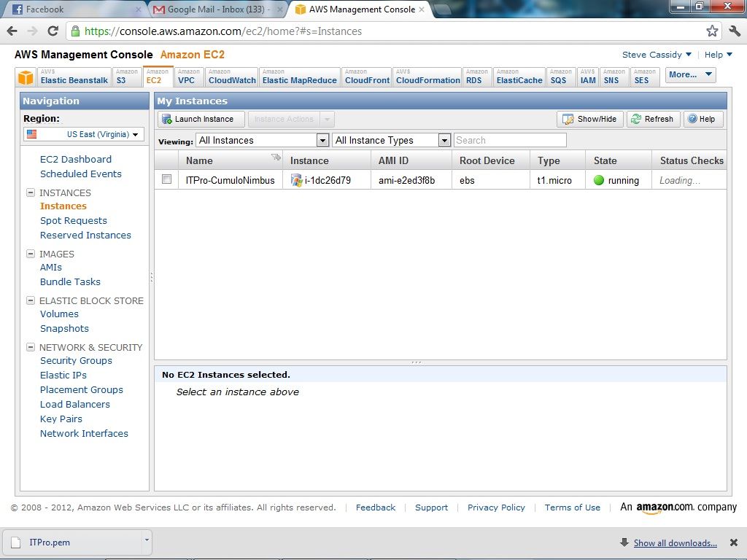Switch to the Google Mail browser tab

click(218, 9)
